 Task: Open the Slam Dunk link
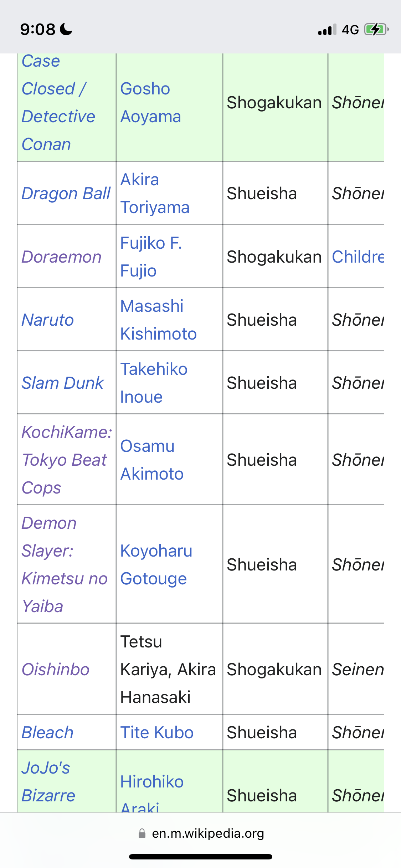pyautogui.click(x=62, y=383)
